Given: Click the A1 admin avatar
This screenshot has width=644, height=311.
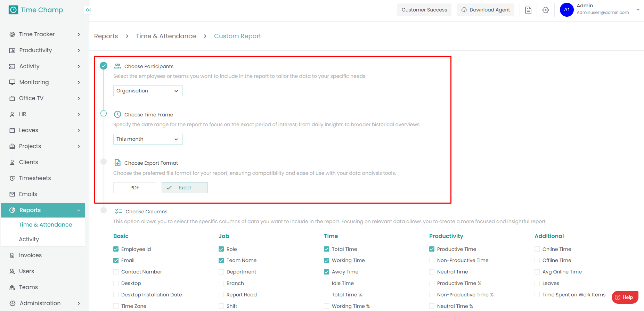Looking at the screenshot, I should (566, 10).
